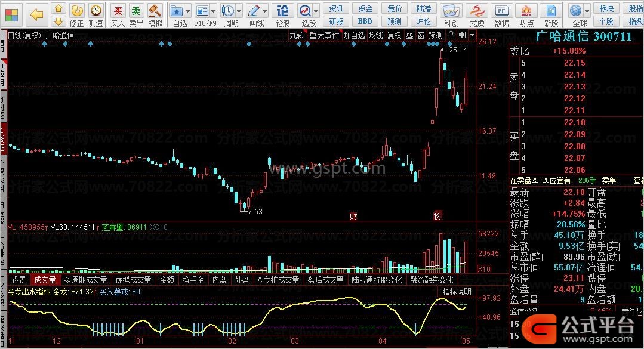Image resolution: width=644 pixels, height=349 pixels.
Task: Expand the 选股 dropdown arrow
Action: (316, 11)
